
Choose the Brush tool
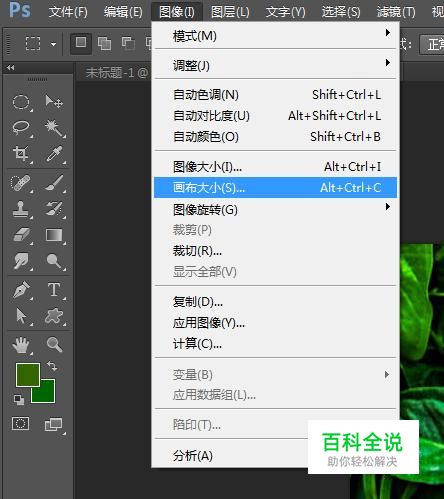point(54,183)
